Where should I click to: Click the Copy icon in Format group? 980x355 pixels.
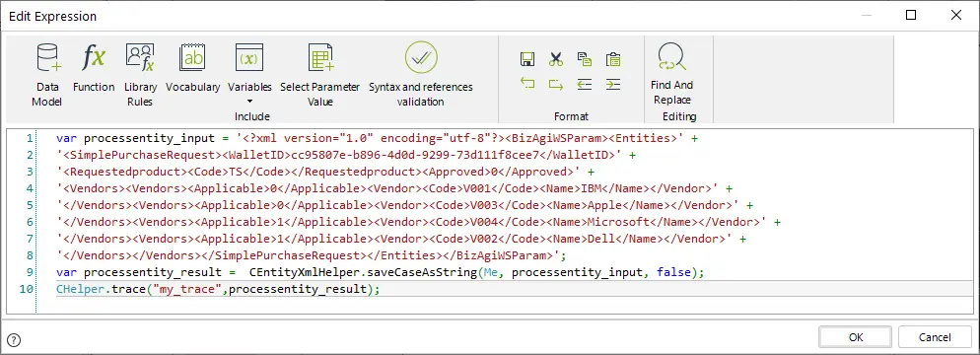585,59
